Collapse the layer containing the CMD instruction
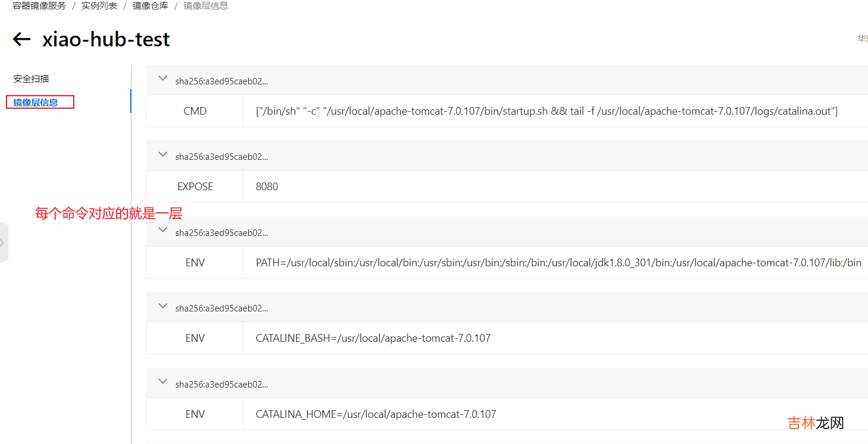The height and width of the screenshot is (444, 868). 162,78
